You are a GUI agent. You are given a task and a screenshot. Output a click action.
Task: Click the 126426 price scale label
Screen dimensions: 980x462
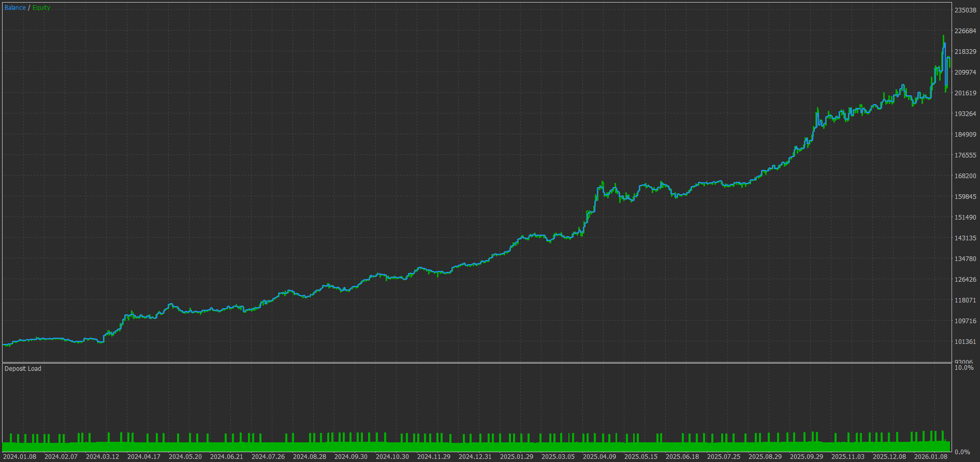pos(966,280)
